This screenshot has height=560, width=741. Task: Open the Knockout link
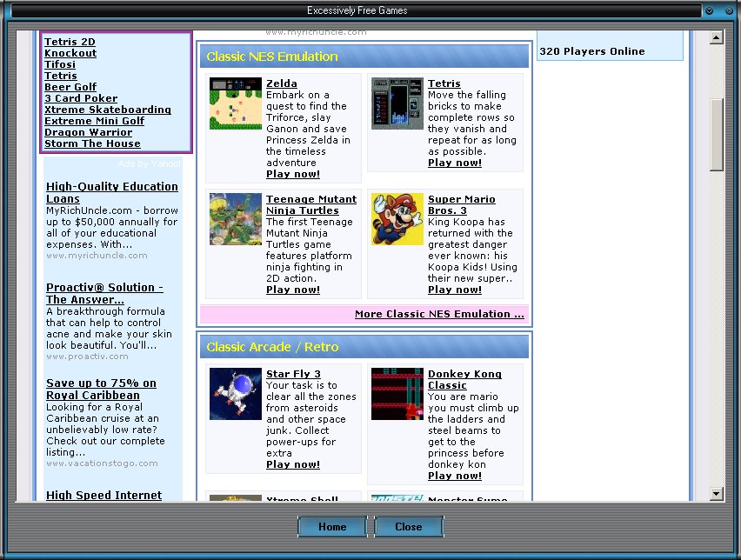[x=70, y=53]
